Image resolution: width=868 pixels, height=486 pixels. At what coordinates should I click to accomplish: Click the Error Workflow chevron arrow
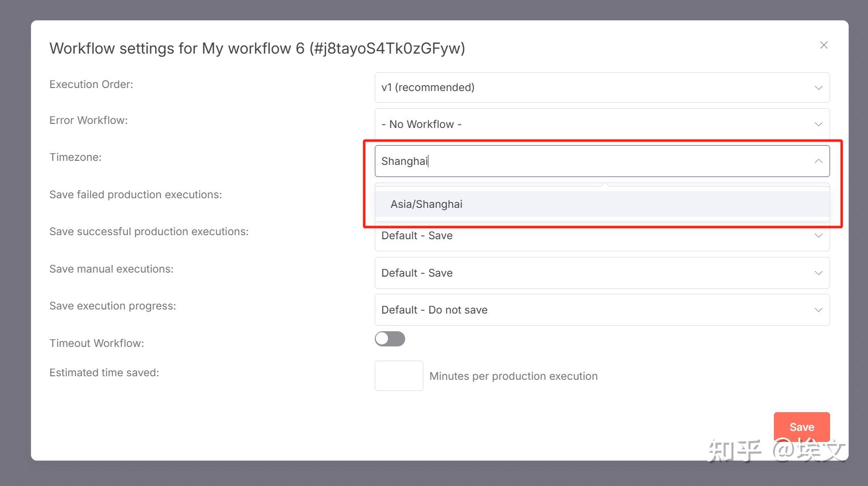pos(818,124)
